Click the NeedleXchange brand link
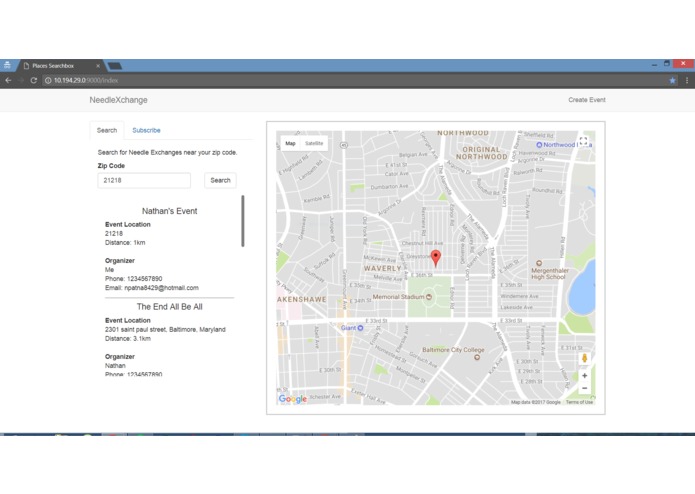 pyautogui.click(x=118, y=100)
